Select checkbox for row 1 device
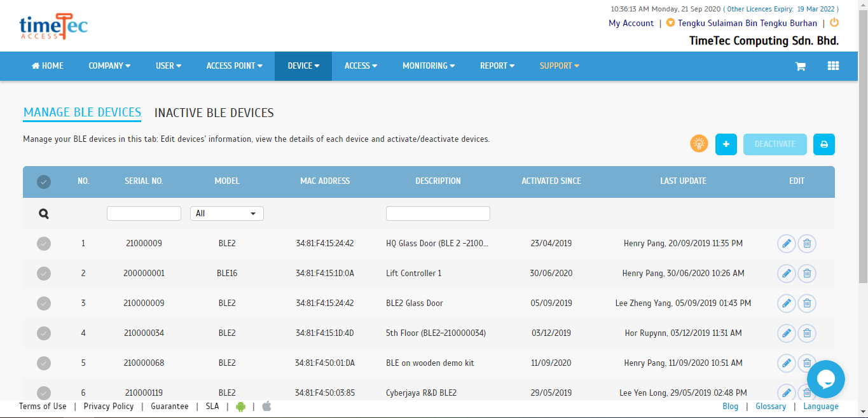Viewport: 868px width, 418px height. (x=43, y=243)
